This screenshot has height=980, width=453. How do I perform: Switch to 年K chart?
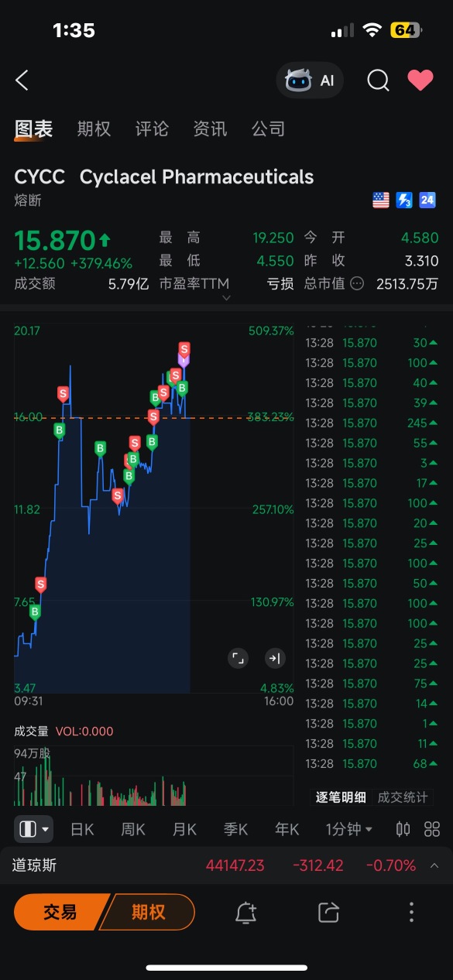pos(287,829)
